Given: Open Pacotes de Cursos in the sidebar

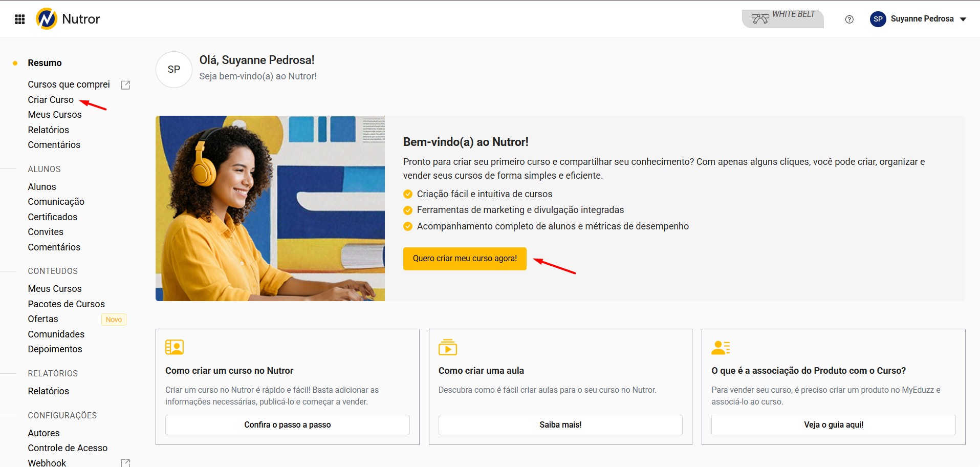Looking at the screenshot, I should [67, 304].
